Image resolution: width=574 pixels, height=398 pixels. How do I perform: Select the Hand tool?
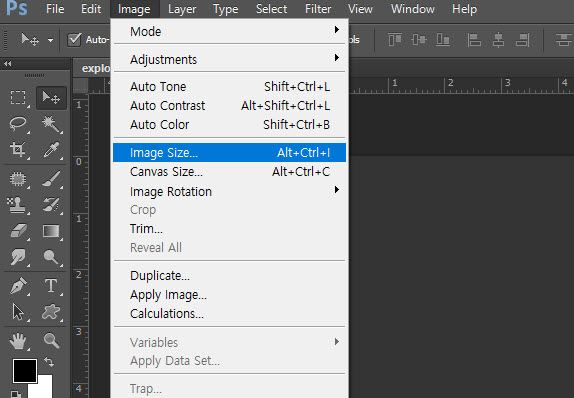point(18,341)
